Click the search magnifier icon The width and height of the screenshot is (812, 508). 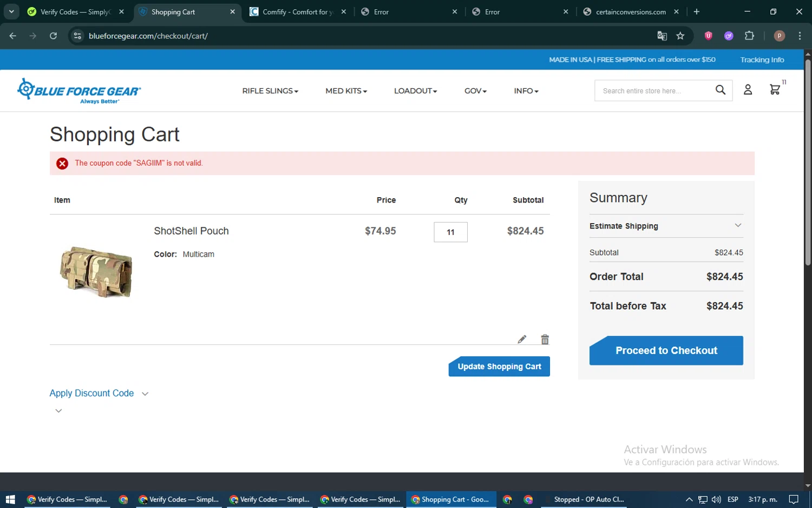point(720,90)
